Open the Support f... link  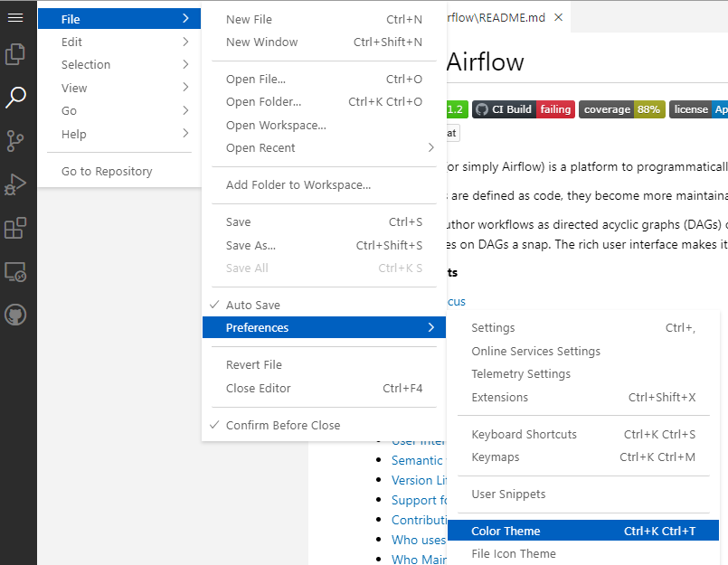(x=419, y=501)
